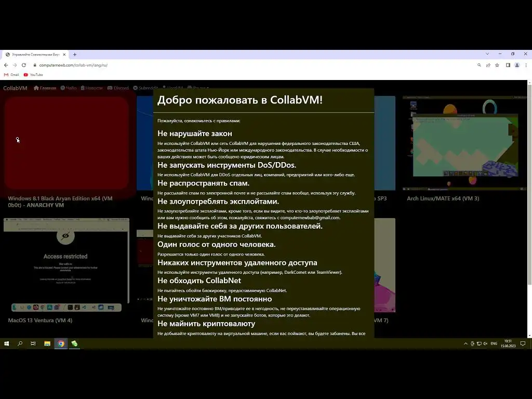Open the Chrome profile avatar menu
Screen dimensions: 532x399
(517, 65)
